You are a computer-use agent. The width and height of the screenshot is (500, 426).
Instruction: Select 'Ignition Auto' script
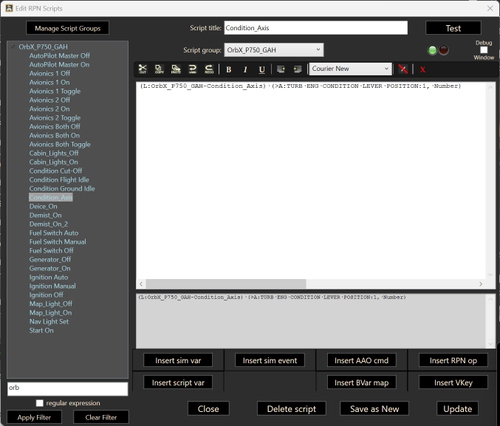tap(49, 277)
